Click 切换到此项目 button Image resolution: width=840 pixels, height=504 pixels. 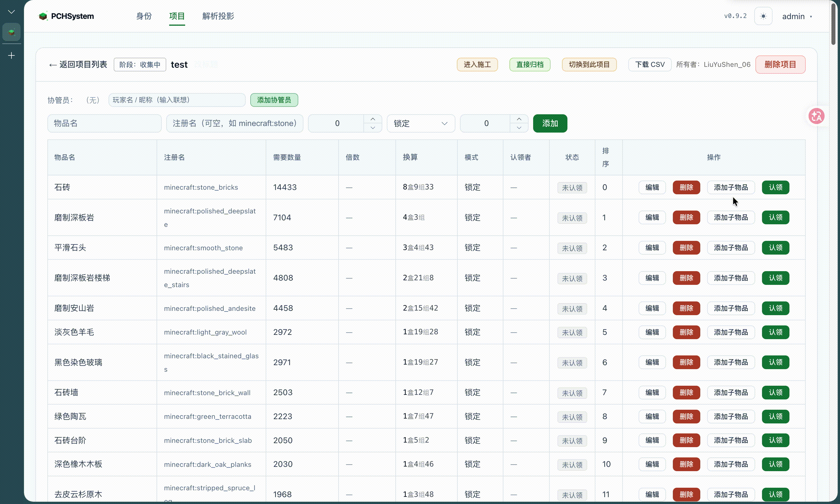(589, 65)
